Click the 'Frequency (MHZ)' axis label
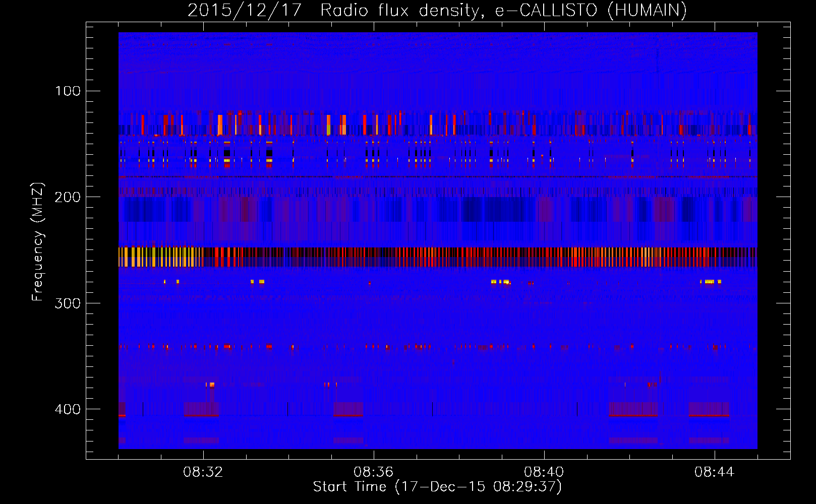Image resolution: width=816 pixels, height=504 pixels. pyautogui.click(x=38, y=242)
